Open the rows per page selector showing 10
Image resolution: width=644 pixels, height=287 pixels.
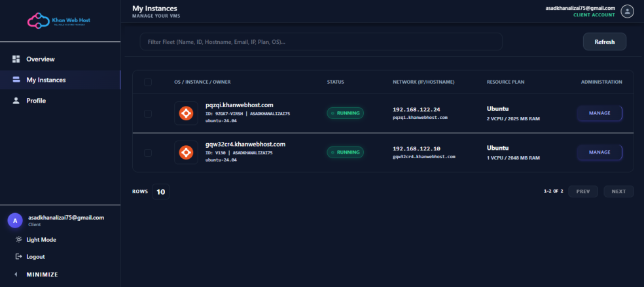click(160, 192)
